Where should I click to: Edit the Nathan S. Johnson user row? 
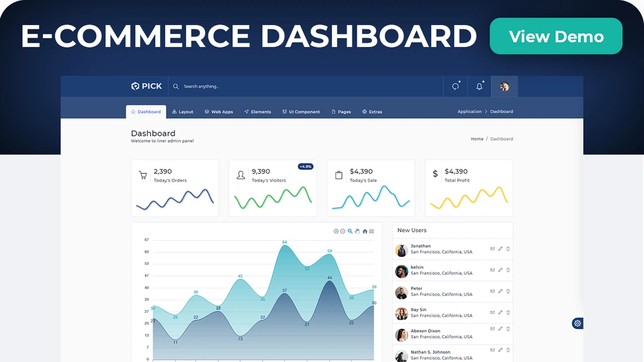coord(501,350)
